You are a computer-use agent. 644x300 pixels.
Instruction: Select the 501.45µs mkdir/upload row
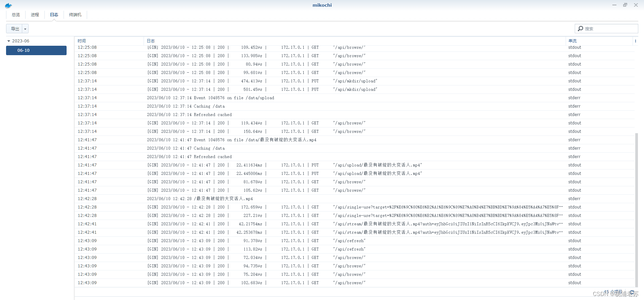[354, 89]
